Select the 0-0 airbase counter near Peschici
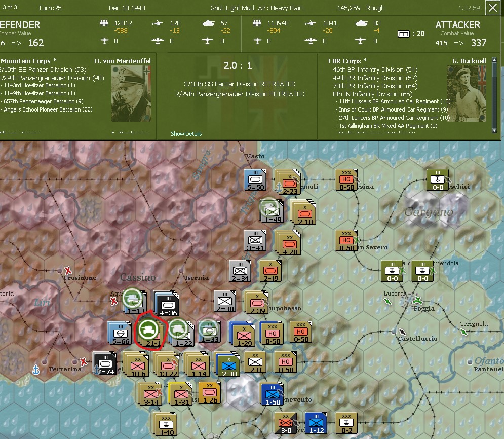Screen dimensions: 504x439 [x=438, y=180]
